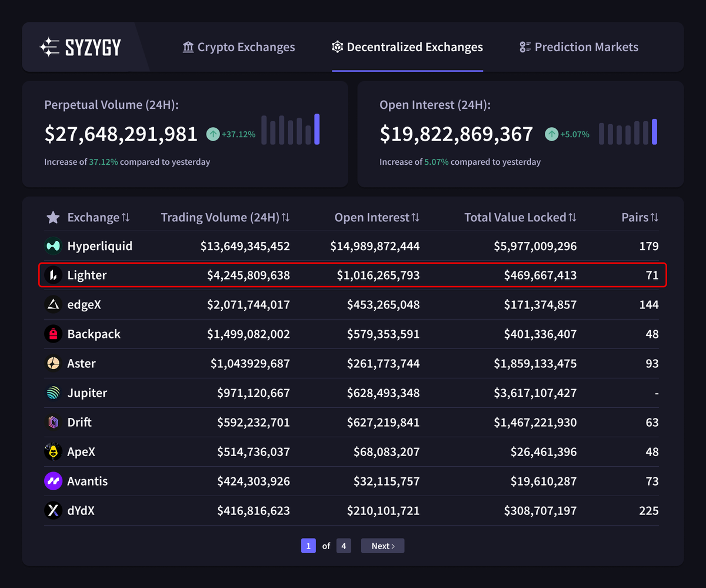
Task: Open the edgeX exchange name link
Action: point(85,304)
